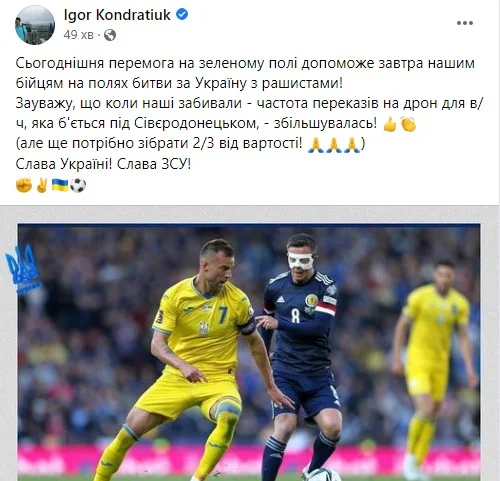Click the thumbs up emoji in the post
The image size is (500, 481).
[x=390, y=125]
